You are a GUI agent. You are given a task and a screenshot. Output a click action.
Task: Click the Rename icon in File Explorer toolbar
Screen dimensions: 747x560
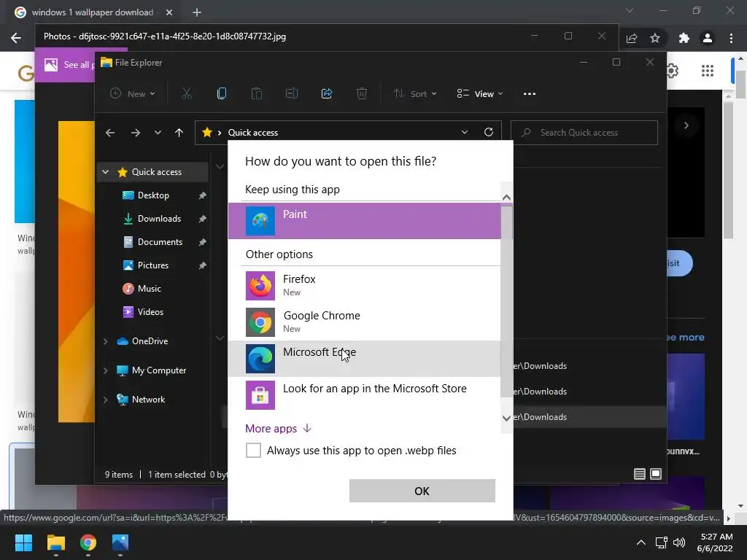point(292,94)
